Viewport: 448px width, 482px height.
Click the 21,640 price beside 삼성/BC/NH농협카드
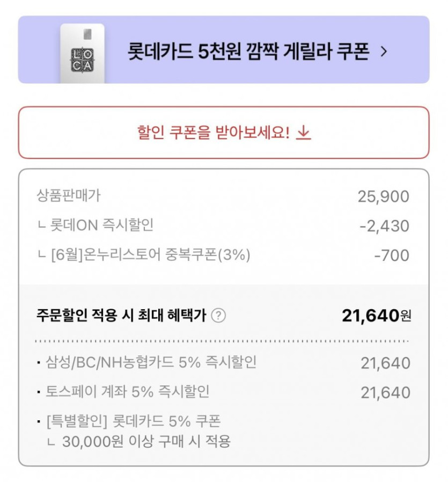coord(385,363)
